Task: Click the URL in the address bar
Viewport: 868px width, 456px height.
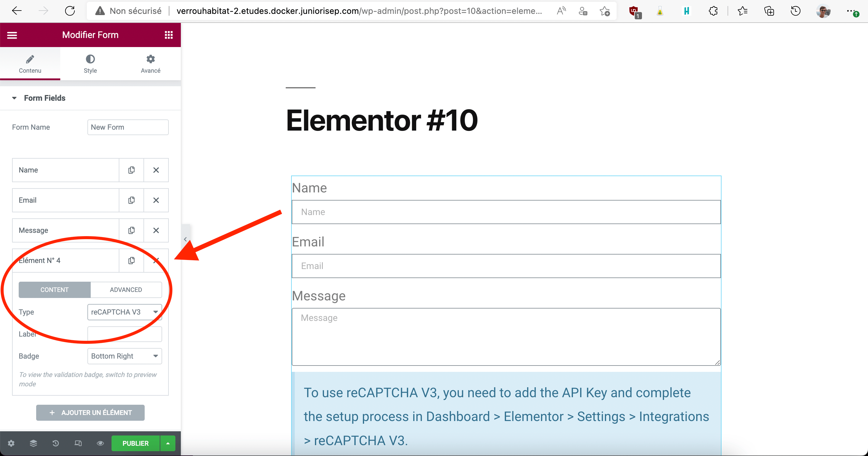Action: point(359,11)
